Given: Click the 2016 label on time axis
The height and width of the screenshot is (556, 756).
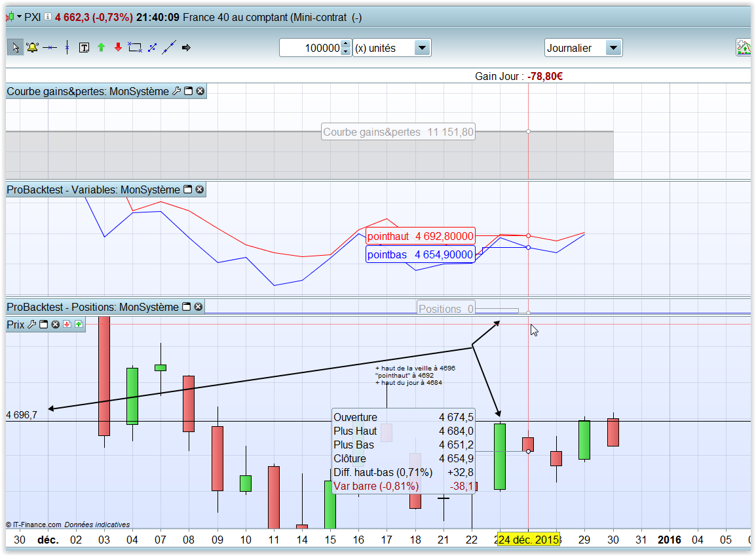Looking at the screenshot, I should pos(670,540).
